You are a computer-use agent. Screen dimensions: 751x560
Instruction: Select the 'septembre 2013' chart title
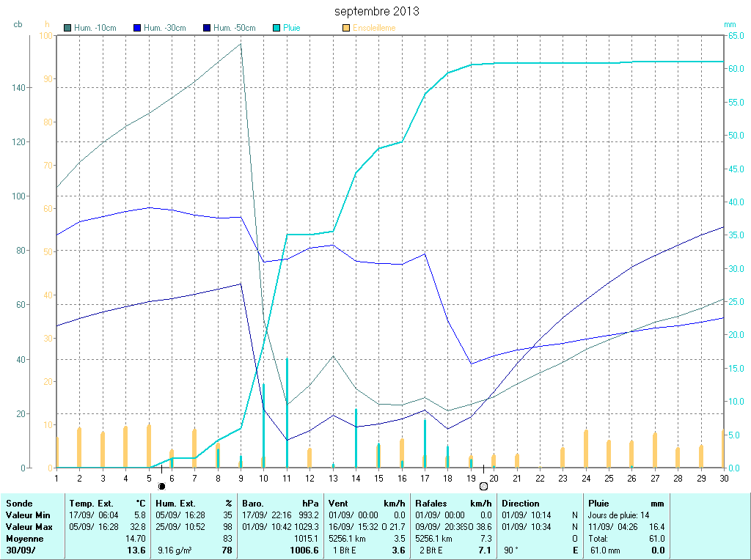tap(377, 12)
